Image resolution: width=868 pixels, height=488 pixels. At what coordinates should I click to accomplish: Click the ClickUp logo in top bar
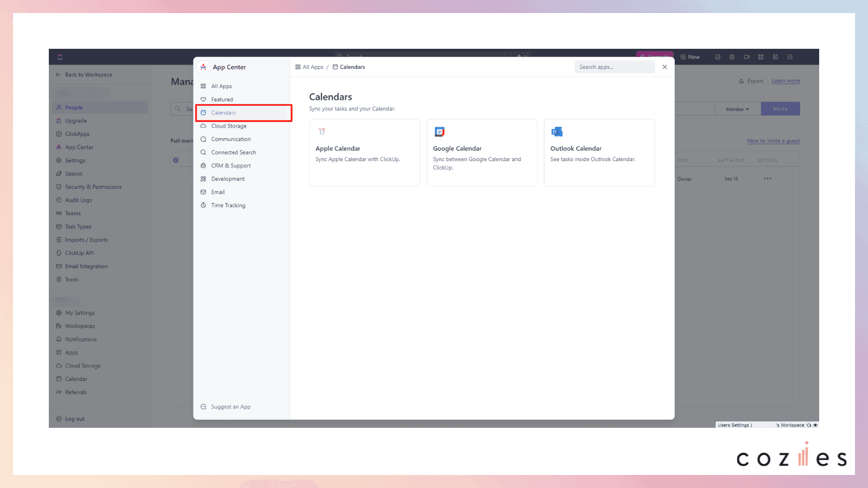click(60, 57)
